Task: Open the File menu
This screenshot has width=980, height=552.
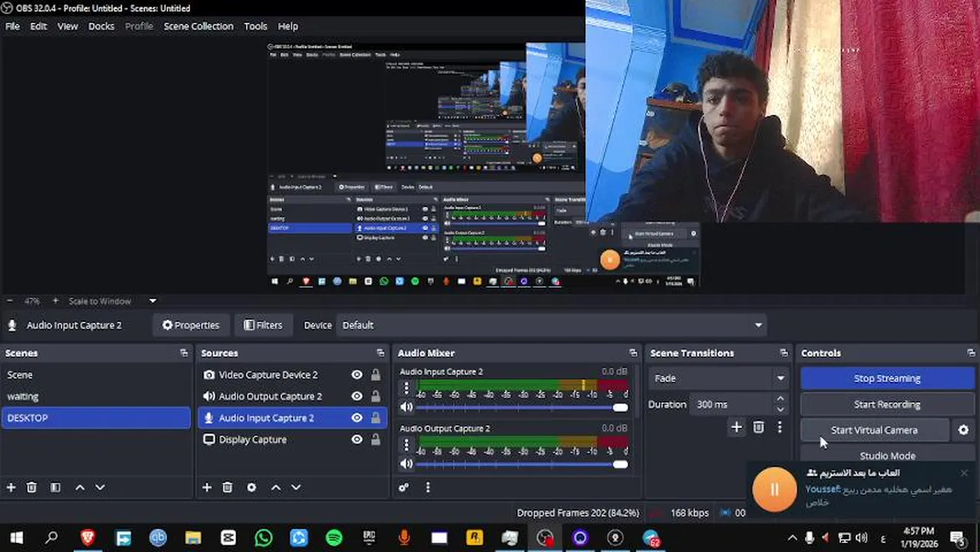Action: pos(12,26)
